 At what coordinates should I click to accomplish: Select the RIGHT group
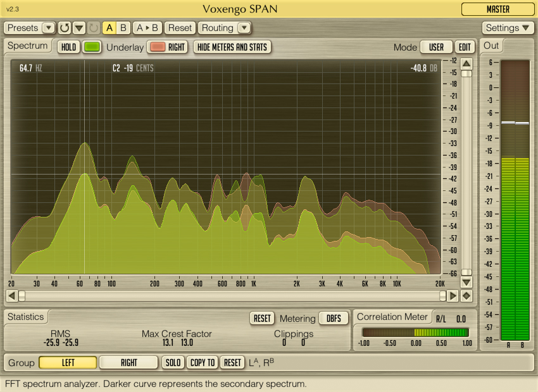pos(128,362)
